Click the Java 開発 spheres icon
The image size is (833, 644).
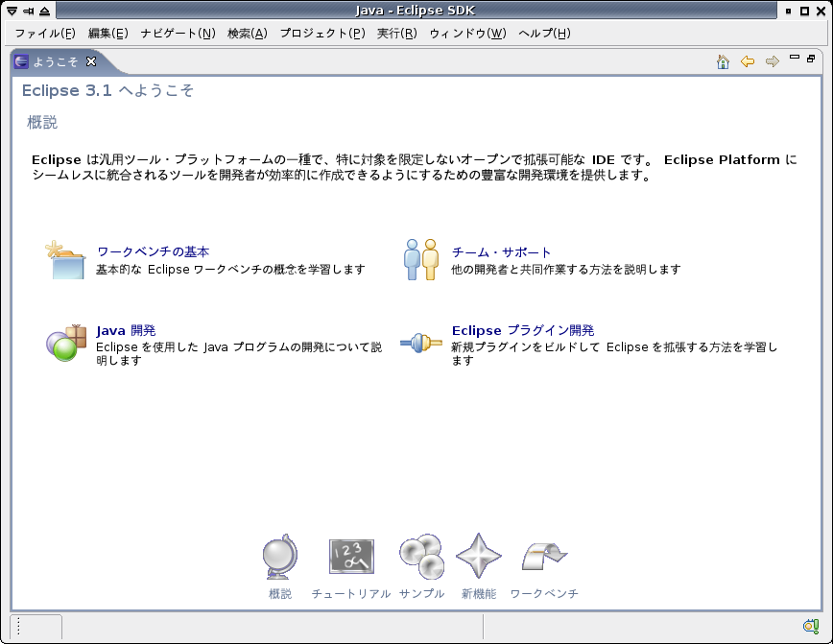click(x=66, y=344)
